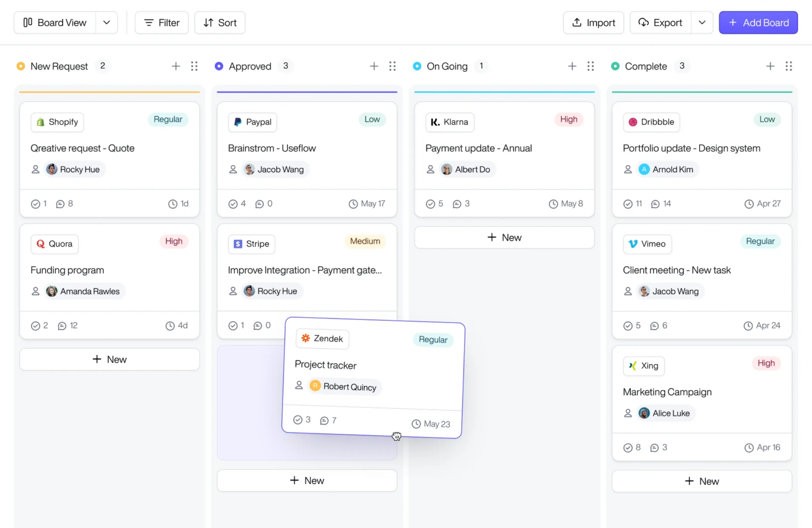Click the comment icon on Quora card
Viewport: 812px width, 528px height.
62,326
